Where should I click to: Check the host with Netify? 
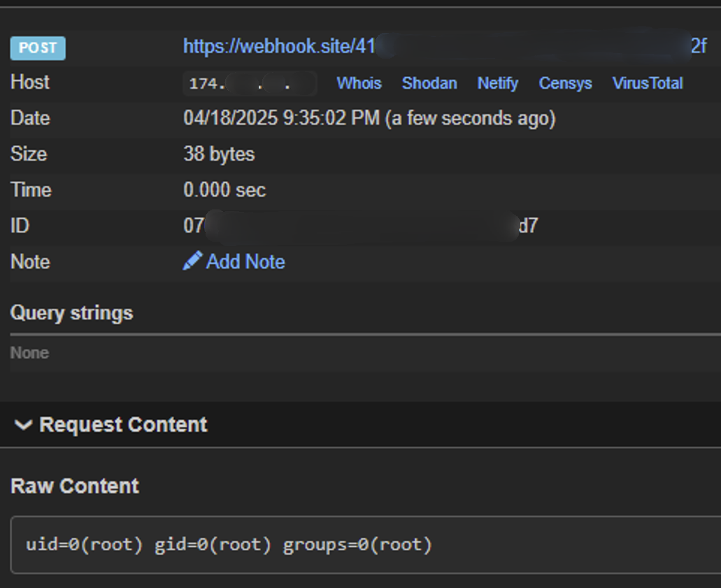pyautogui.click(x=497, y=83)
